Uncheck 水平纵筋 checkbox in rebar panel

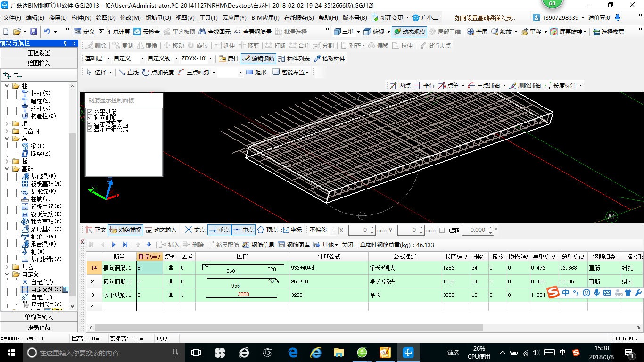(x=90, y=112)
